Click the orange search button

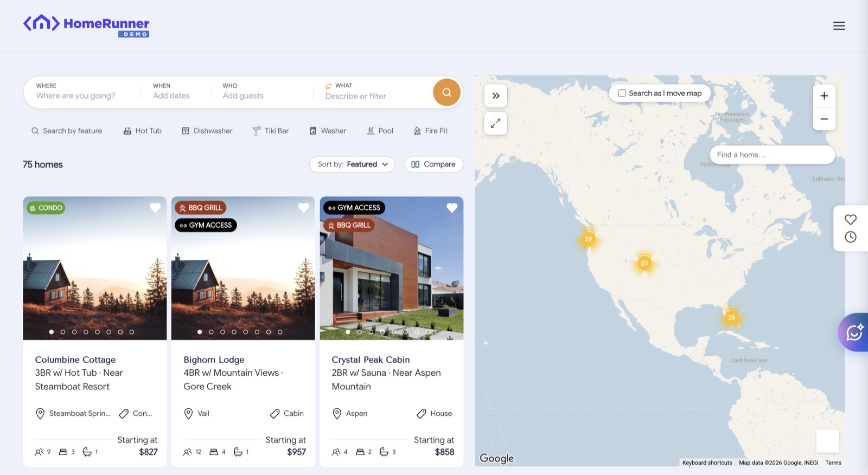pyautogui.click(x=446, y=92)
